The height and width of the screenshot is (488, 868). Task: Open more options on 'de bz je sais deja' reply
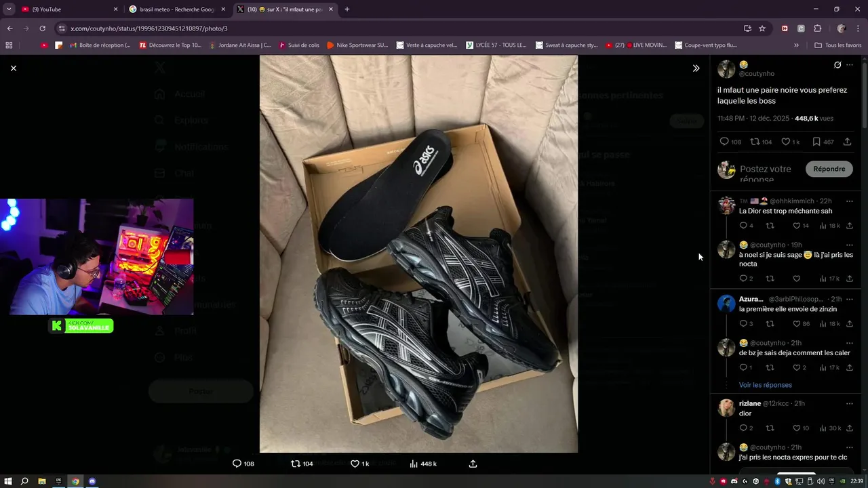849,343
